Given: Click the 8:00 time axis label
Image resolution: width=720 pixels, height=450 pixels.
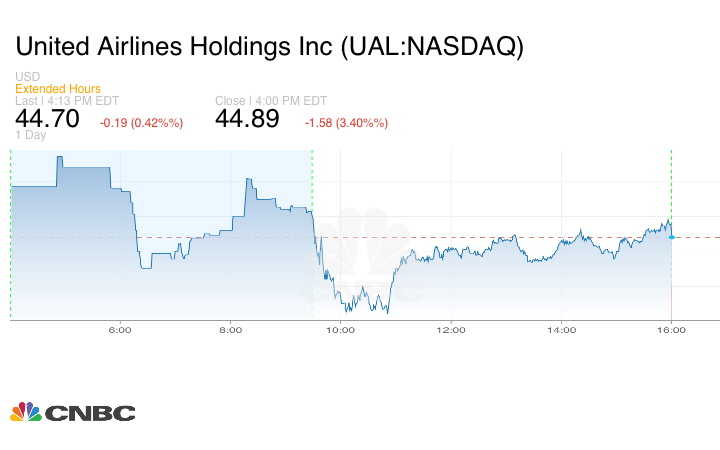Looking at the screenshot, I should click(230, 329).
